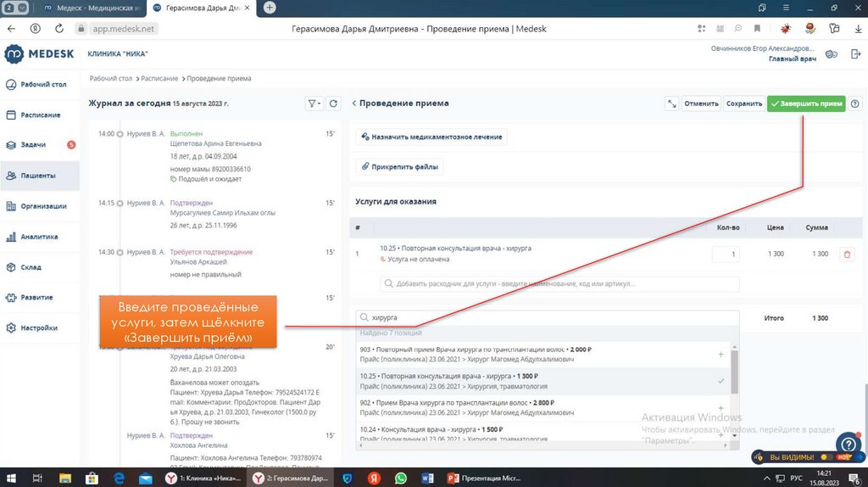Expand the appointment panel to fullscreen
Viewport: 868px width, 487px height.
[x=671, y=104]
